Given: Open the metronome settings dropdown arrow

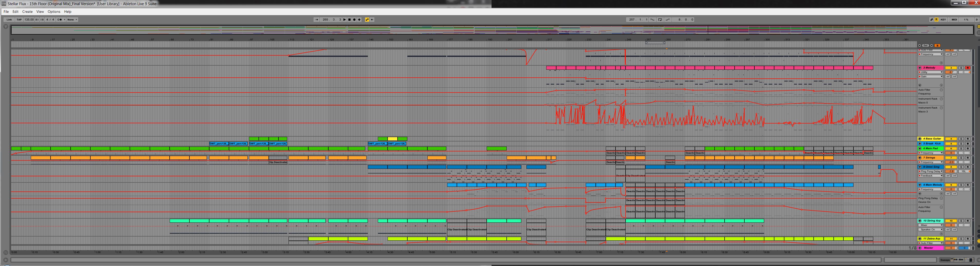Looking at the screenshot, I should (64, 20).
